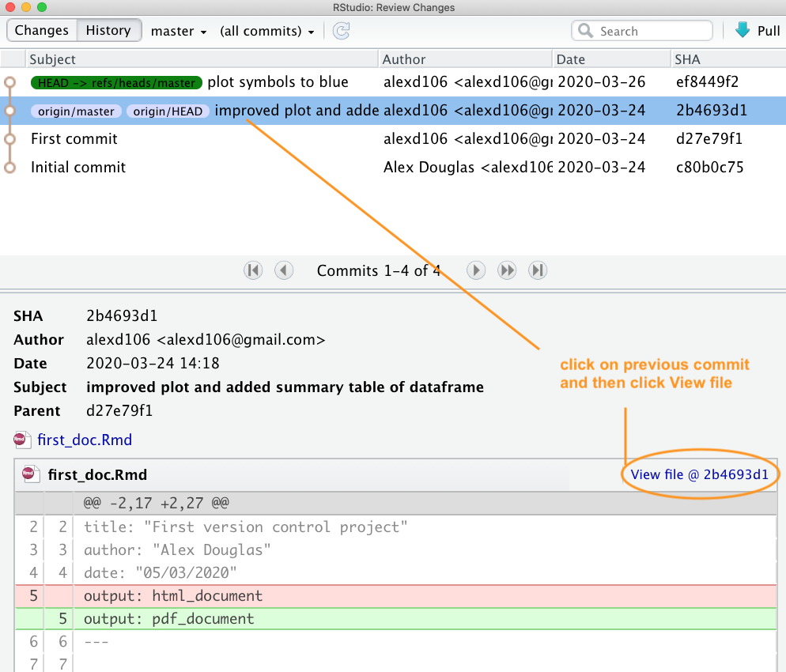Expand the (all commits) filter dropdown

[x=266, y=32]
